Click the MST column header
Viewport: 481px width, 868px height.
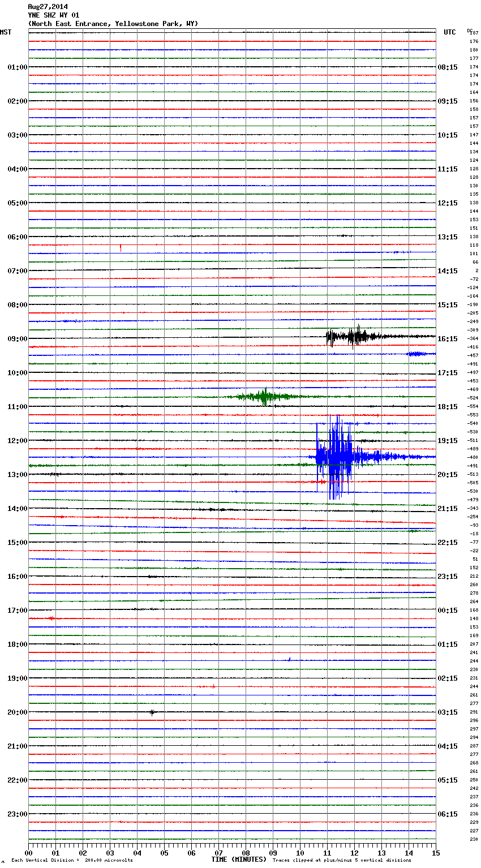point(6,32)
